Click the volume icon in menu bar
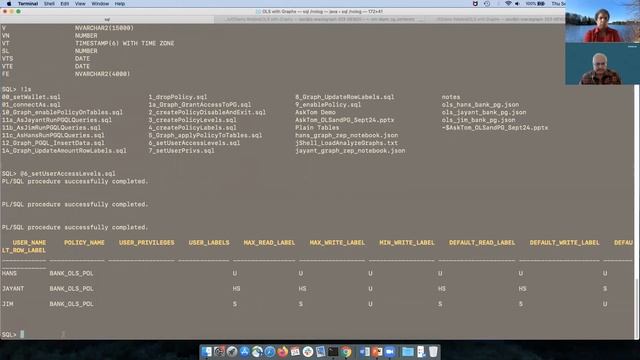This screenshot has height=360, width=640. [517, 3]
